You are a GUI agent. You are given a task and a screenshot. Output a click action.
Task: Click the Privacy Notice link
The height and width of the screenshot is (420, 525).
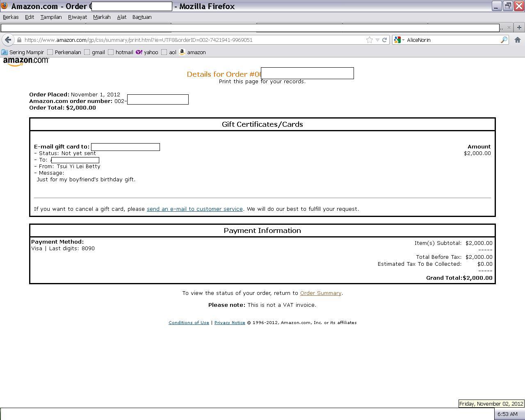pos(230,322)
